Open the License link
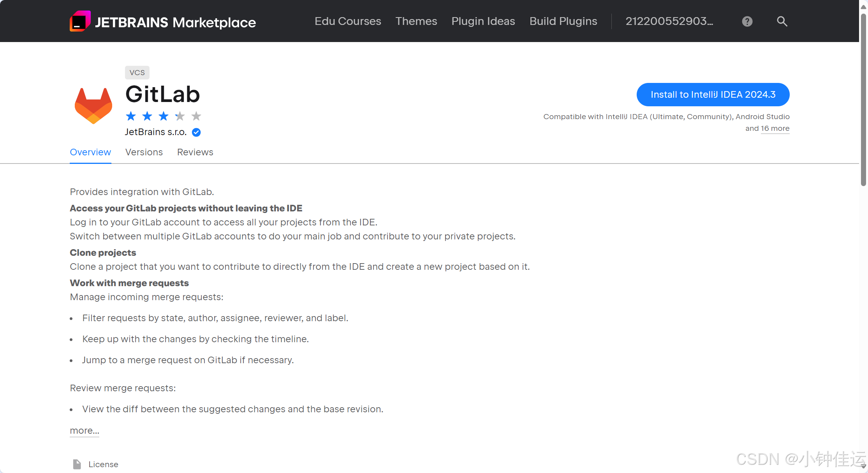868x473 pixels. [x=103, y=464]
